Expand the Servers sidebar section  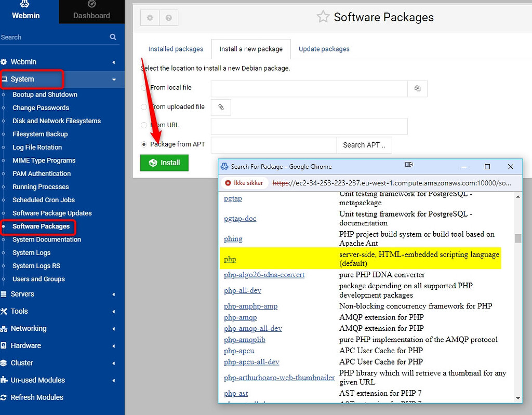pyautogui.click(x=31, y=293)
